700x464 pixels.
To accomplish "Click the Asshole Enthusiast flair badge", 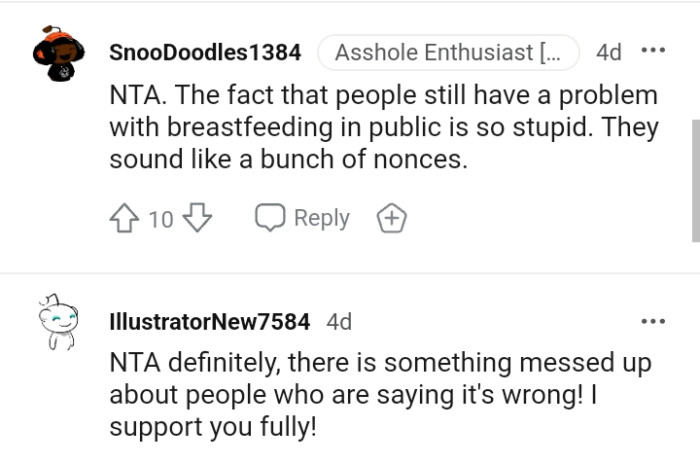I will tap(448, 52).
